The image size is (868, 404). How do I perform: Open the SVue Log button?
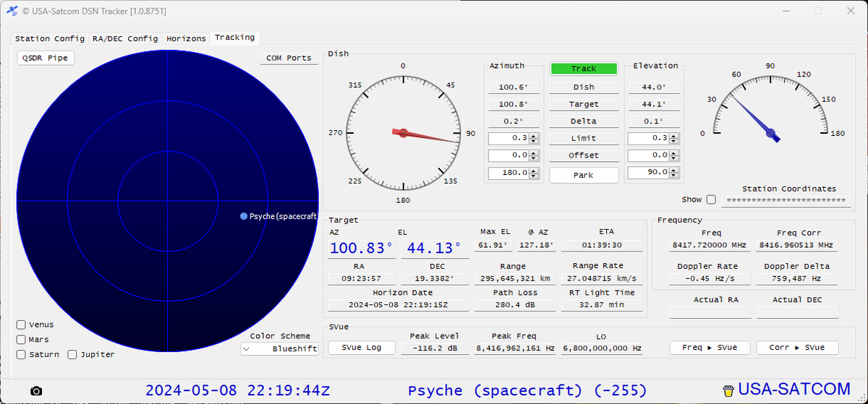(x=362, y=348)
